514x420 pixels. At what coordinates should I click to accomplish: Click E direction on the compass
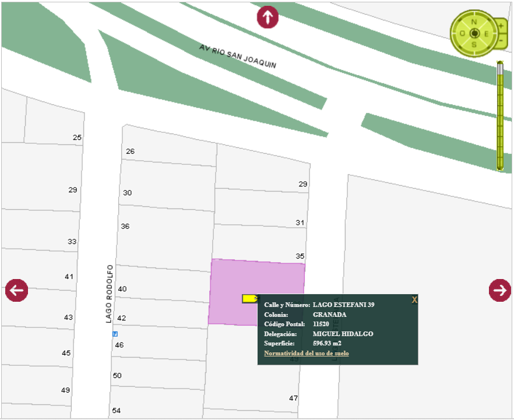coord(485,33)
